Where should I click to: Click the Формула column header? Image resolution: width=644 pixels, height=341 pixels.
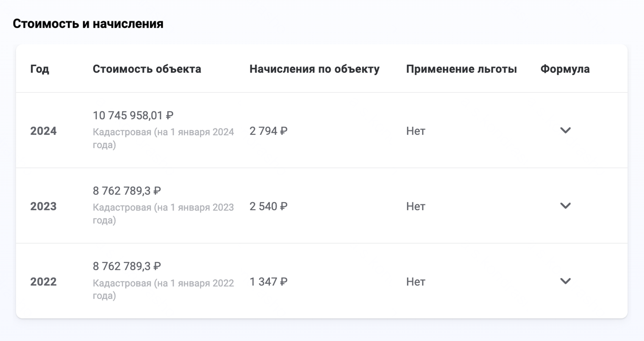click(x=564, y=69)
